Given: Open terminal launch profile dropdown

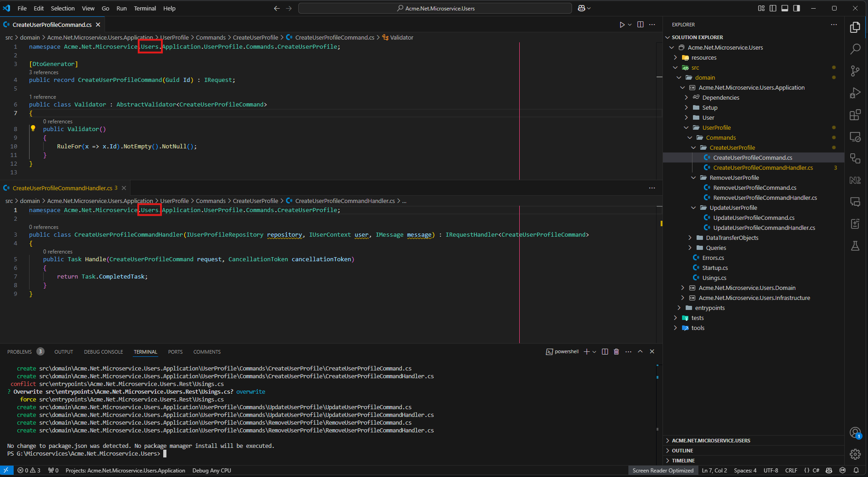Looking at the screenshot, I should 594,351.
